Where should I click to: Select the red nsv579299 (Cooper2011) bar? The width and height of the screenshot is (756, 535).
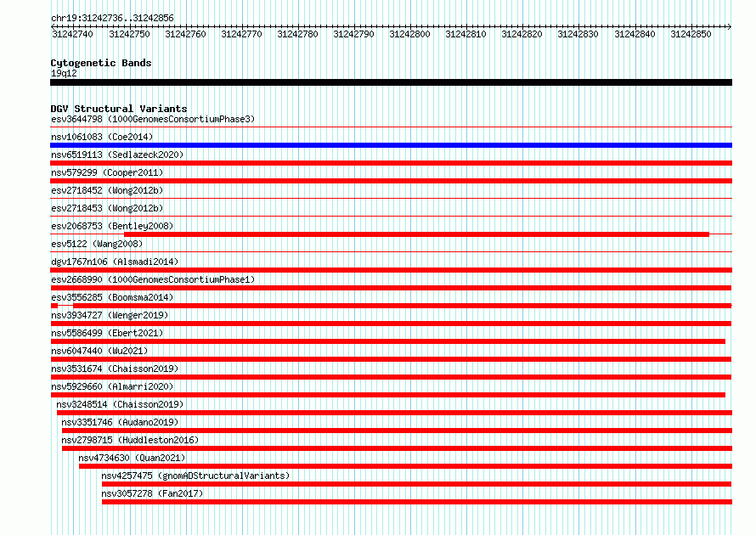coord(391,181)
